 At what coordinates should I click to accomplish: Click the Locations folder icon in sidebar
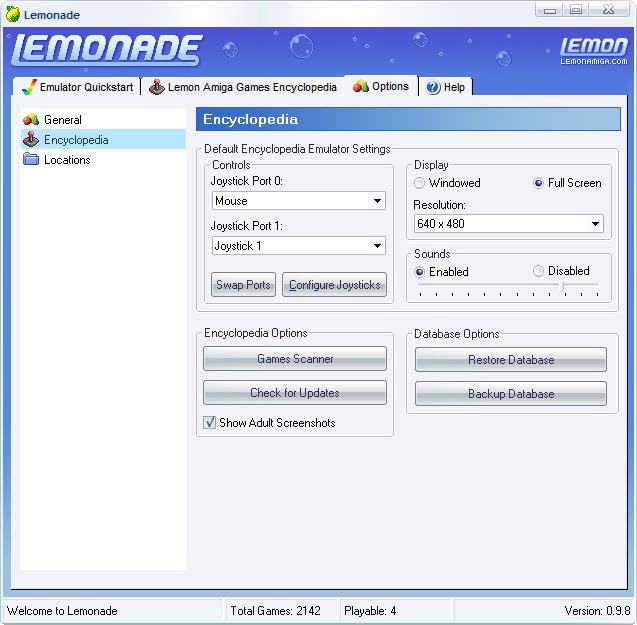(x=31, y=159)
